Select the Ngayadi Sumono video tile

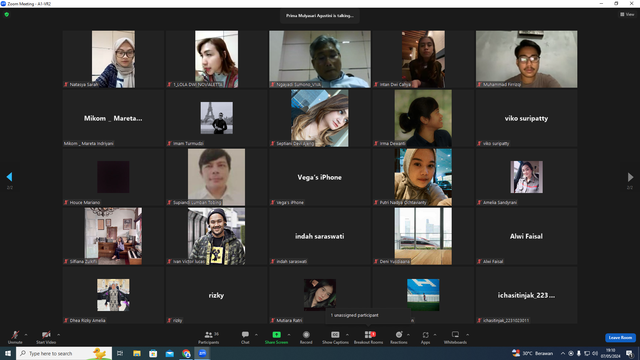point(320,59)
